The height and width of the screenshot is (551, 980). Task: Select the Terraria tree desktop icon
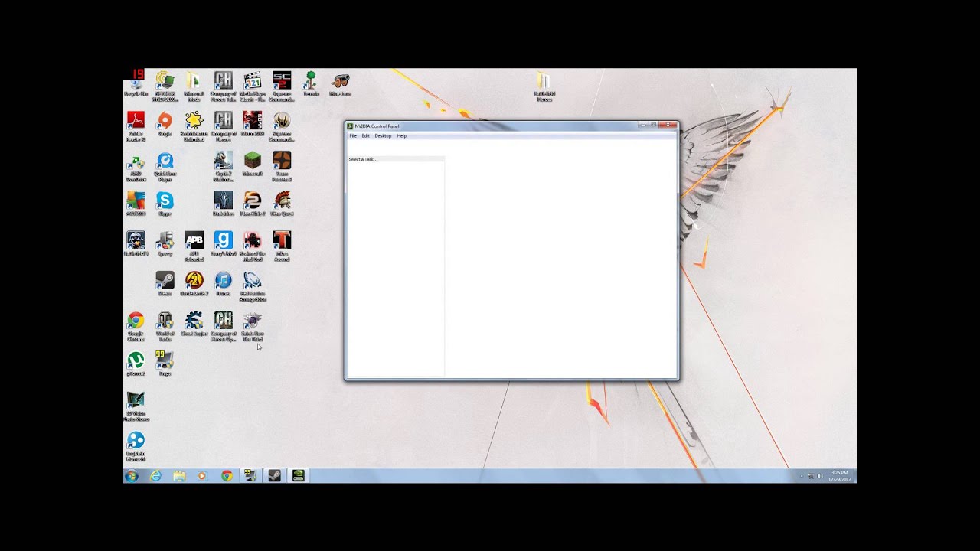pyautogui.click(x=311, y=83)
